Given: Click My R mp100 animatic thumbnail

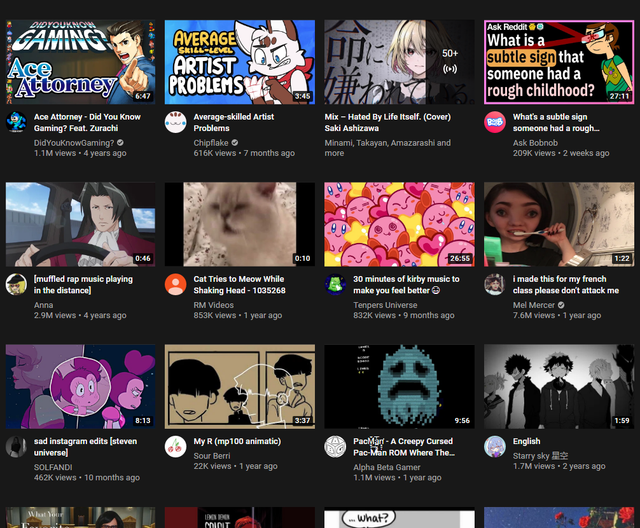Looking at the screenshot, I should click(x=240, y=387).
